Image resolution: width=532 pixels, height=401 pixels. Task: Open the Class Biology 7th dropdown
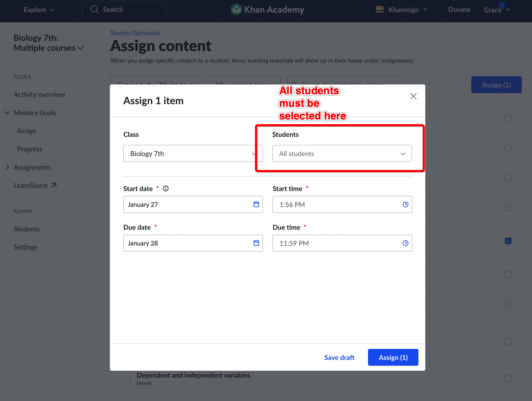(193, 153)
